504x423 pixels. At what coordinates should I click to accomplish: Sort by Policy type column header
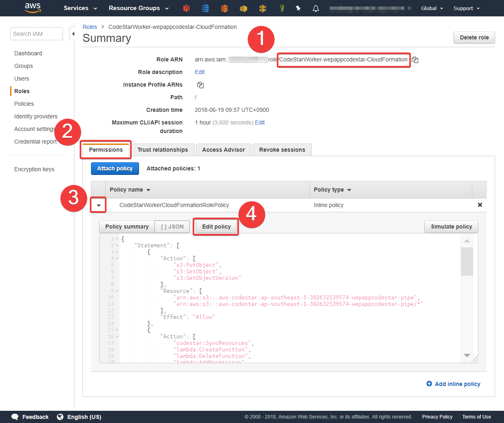tap(332, 190)
